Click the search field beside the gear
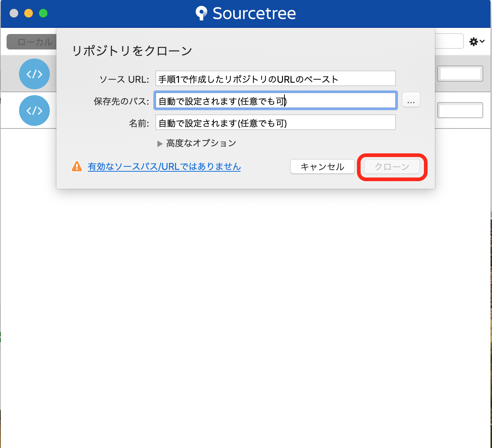 [449, 41]
